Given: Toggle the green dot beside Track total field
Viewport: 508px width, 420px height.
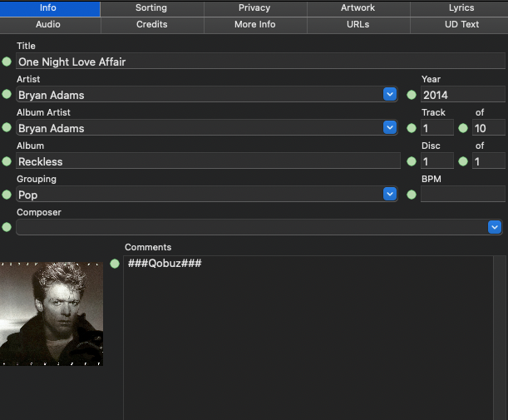Looking at the screenshot, I should pyautogui.click(x=463, y=128).
